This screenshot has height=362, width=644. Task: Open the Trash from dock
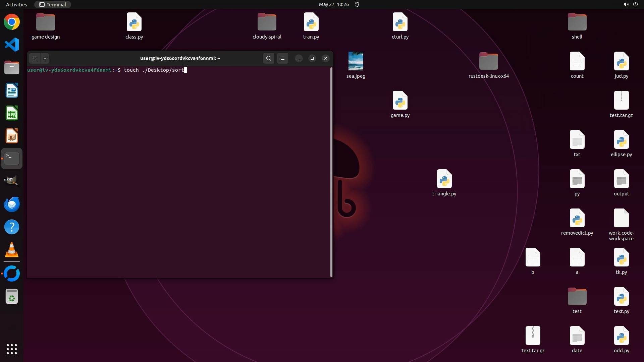pyautogui.click(x=12, y=297)
